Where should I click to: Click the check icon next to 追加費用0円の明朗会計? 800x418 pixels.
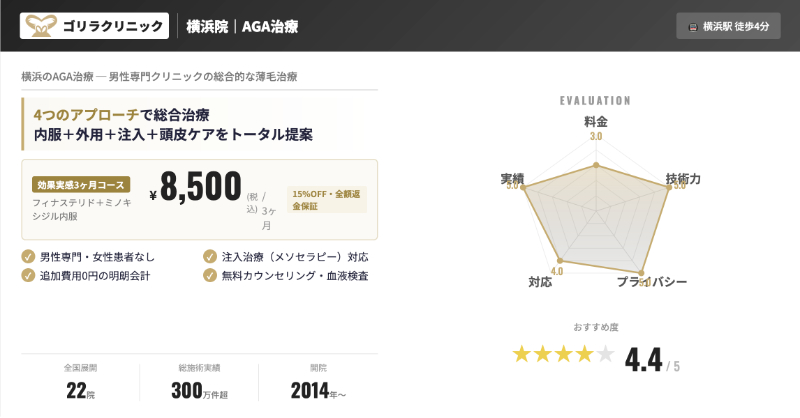click(28, 275)
